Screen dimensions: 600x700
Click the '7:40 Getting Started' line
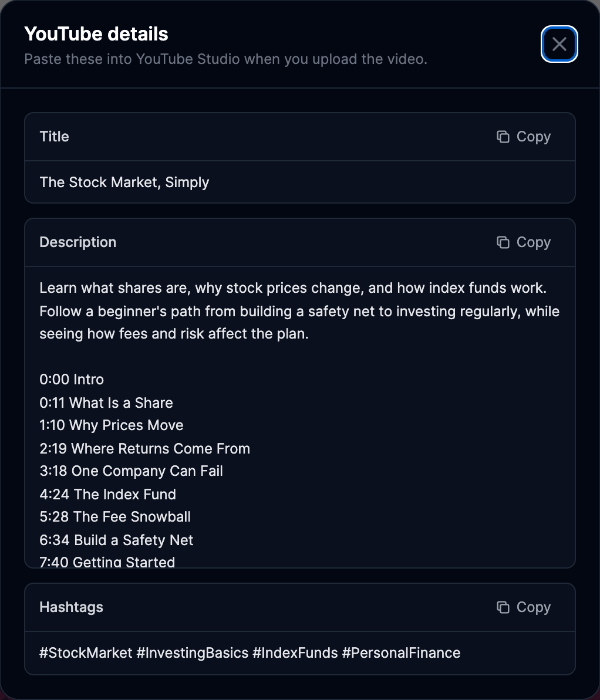point(107,562)
